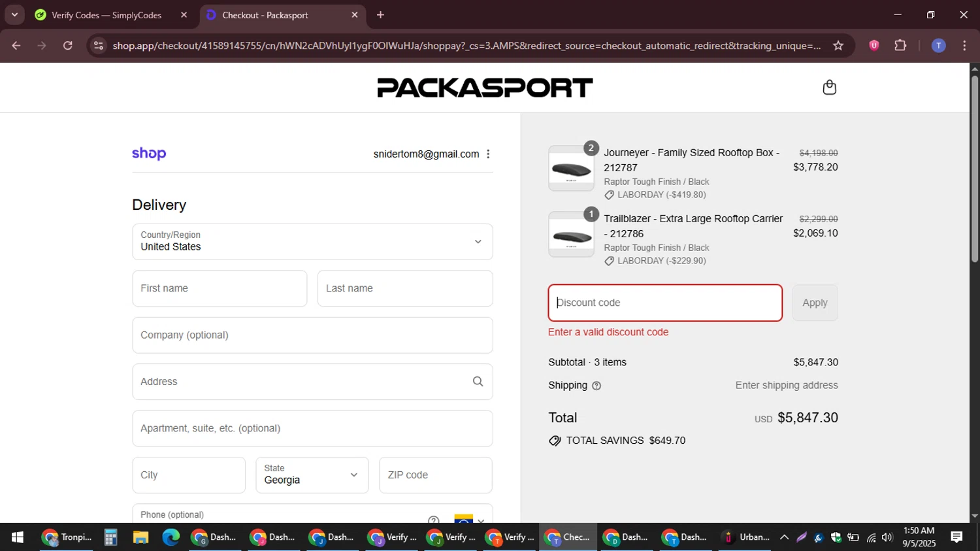Click the Shop pay logo
This screenshot has height=551, width=980.
(149, 154)
